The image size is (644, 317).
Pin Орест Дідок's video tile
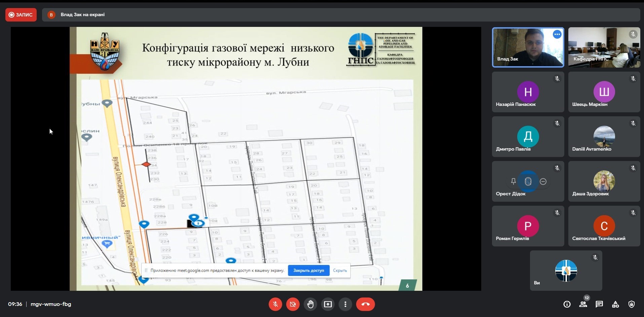(513, 182)
